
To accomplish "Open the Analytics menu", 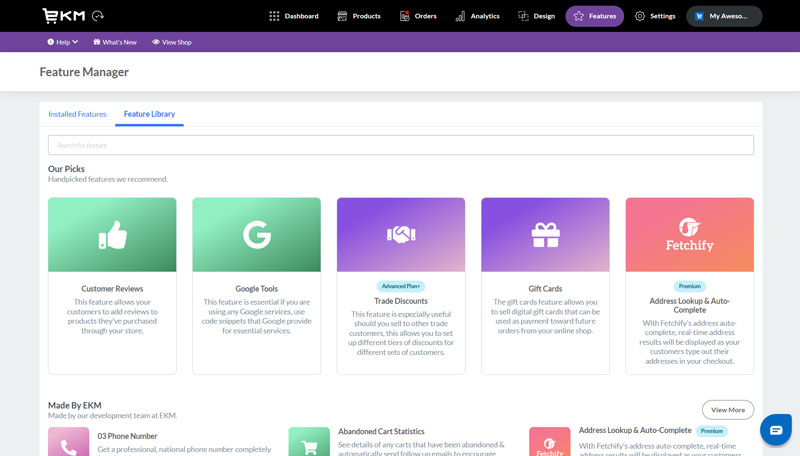I will [x=478, y=16].
